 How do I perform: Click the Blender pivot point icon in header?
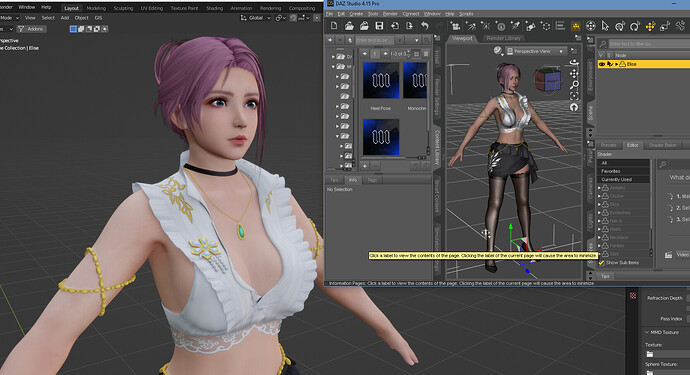279,18
